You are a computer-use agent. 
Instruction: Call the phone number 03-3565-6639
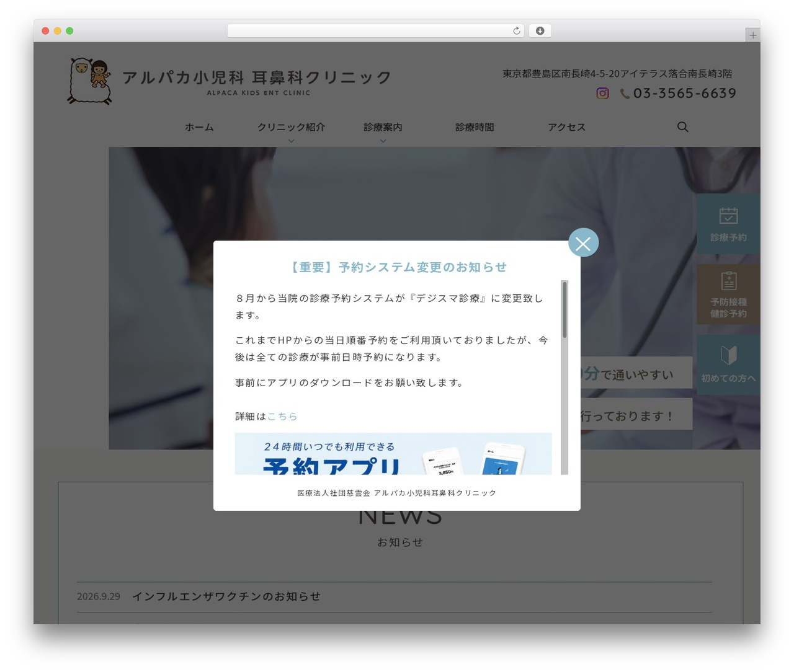pyautogui.click(x=685, y=93)
